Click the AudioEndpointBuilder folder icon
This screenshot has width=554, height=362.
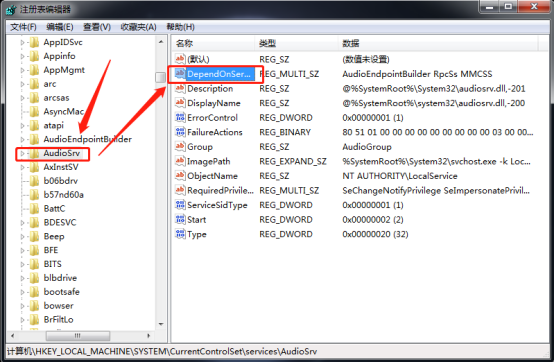34,139
